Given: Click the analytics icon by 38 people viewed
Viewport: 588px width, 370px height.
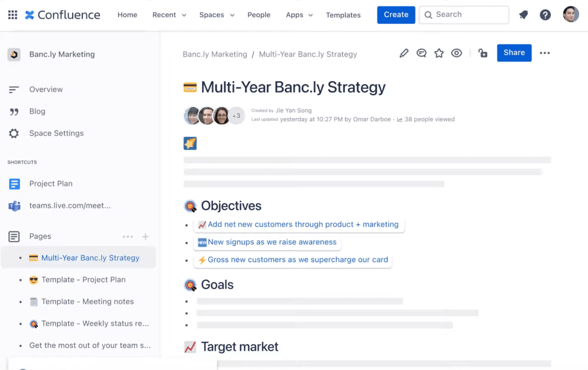Looking at the screenshot, I should pos(399,120).
